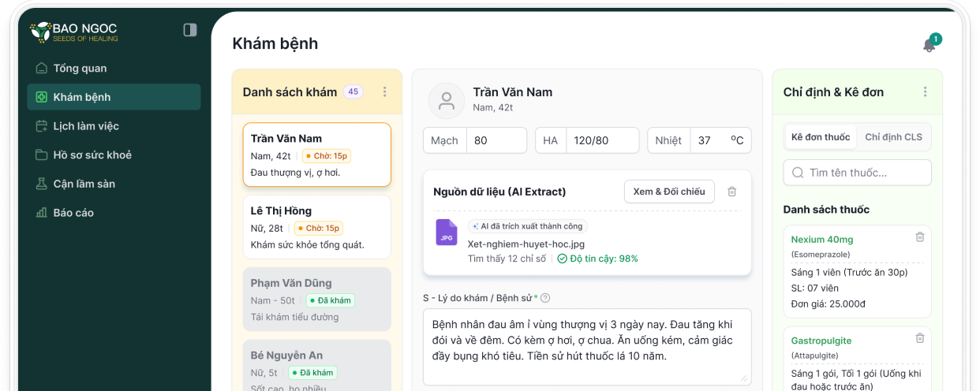Select patient Lê Thị Hồng card
The image size is (980, 391).
[x=316, y=227]
